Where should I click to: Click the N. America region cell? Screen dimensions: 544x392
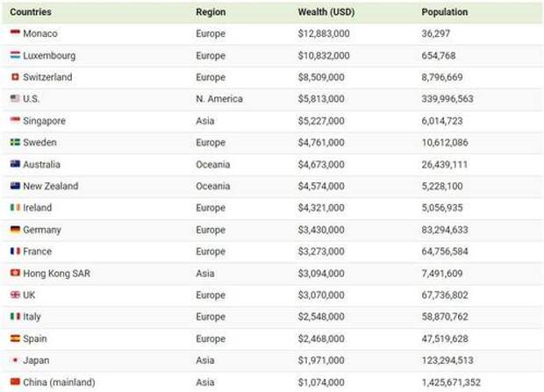pyautogui.click(x=219, y=99)
